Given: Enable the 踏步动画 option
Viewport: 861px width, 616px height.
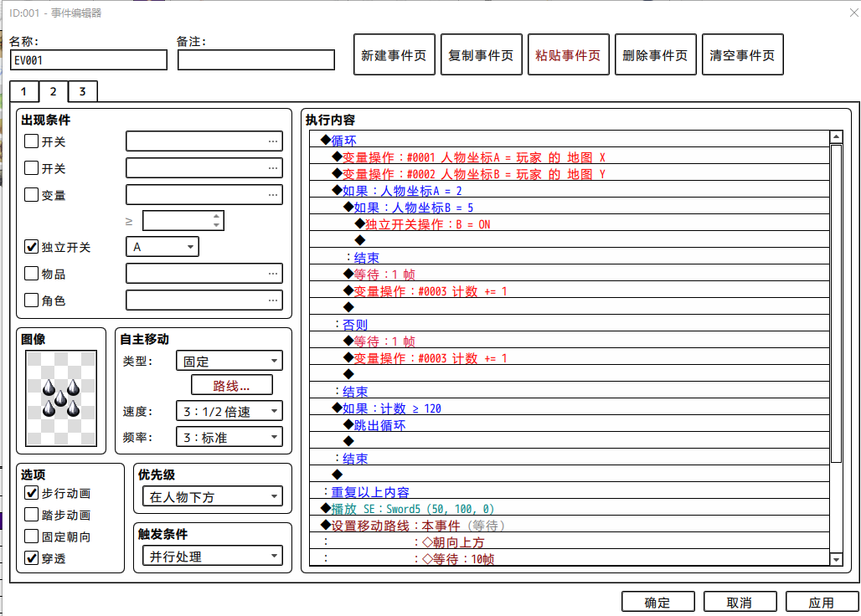Looking at the screenshot, I should pyautogui.click(x=31, y=515).
